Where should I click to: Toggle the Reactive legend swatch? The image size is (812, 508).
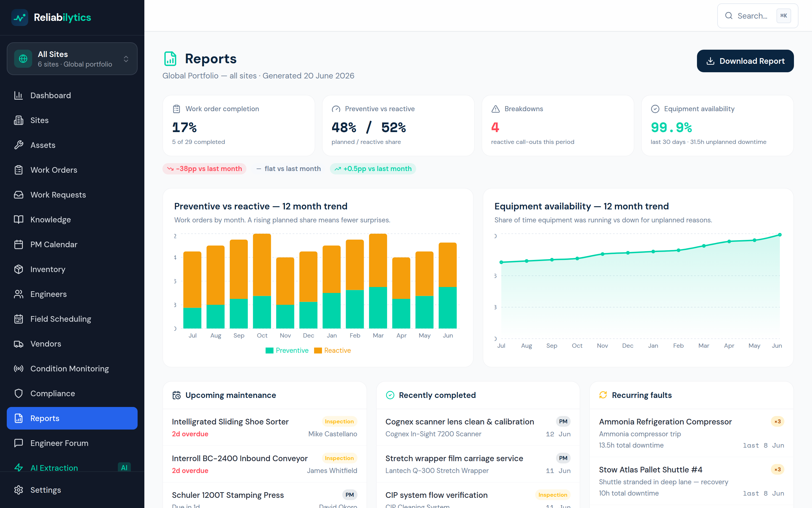(318, 351)
